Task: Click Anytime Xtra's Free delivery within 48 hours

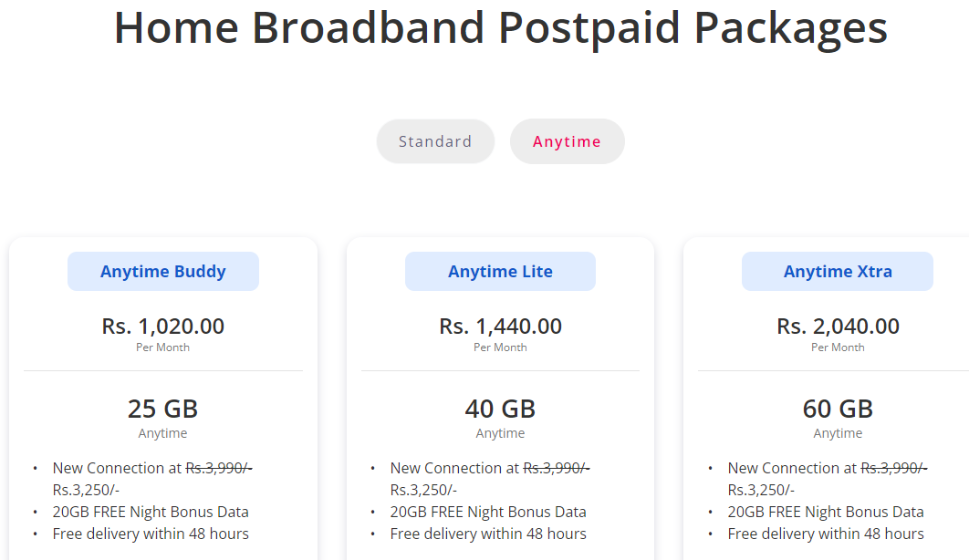Action: click(x=826, y=534)
